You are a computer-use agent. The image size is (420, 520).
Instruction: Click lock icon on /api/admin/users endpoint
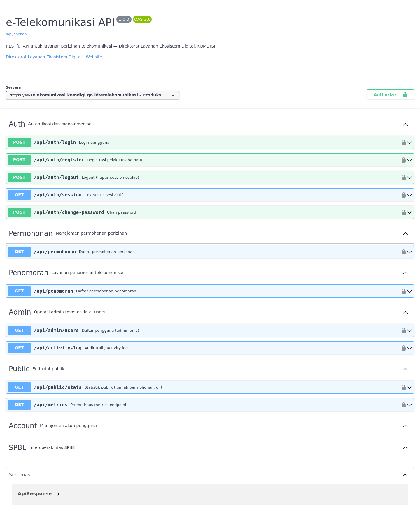(403, 331)
